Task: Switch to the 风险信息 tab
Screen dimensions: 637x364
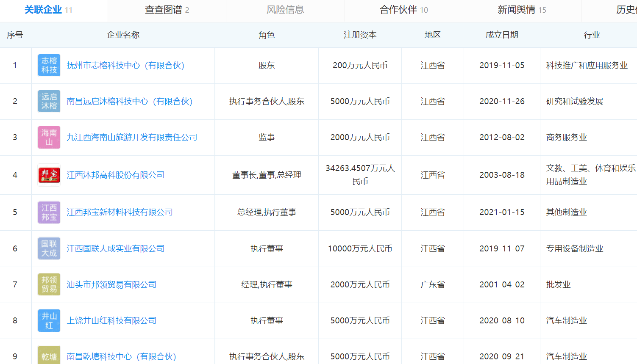Action: [285, 10]
